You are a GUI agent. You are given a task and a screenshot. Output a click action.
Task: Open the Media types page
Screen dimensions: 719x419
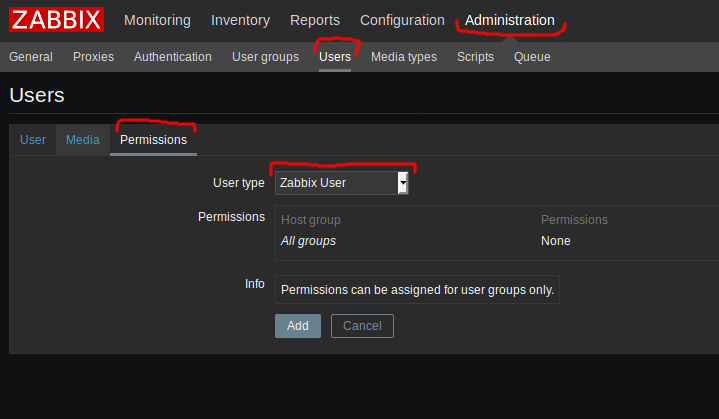point(404,57)
